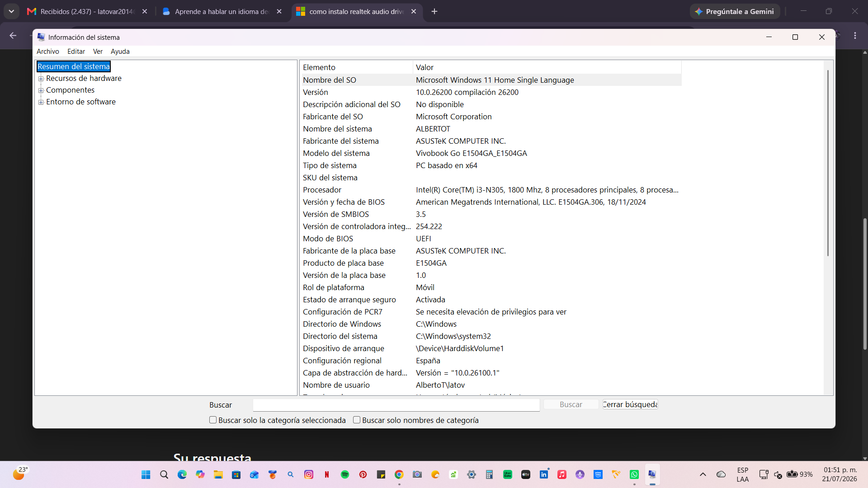
Task: Open the Windows Start menu
Action: click(x=146, y=474)
